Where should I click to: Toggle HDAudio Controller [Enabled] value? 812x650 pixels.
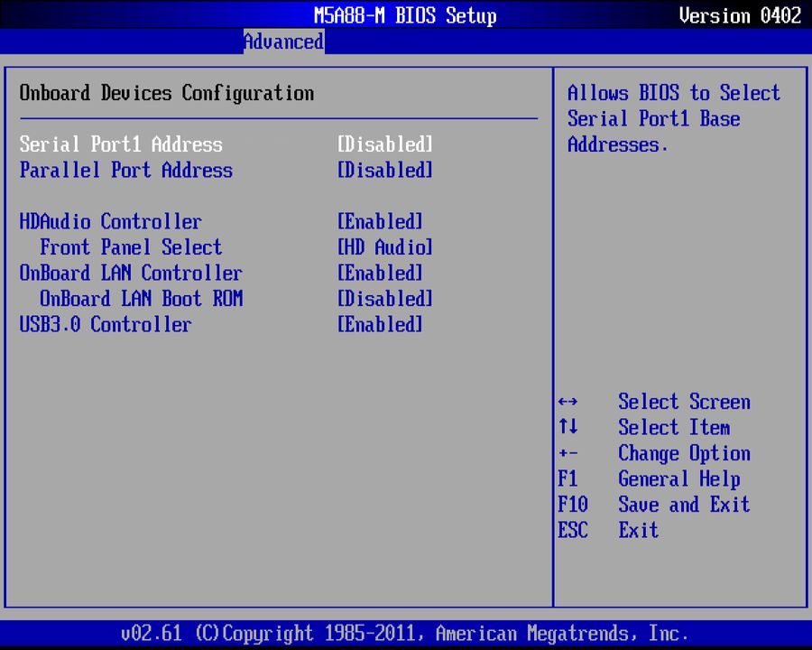pos(380,222)
